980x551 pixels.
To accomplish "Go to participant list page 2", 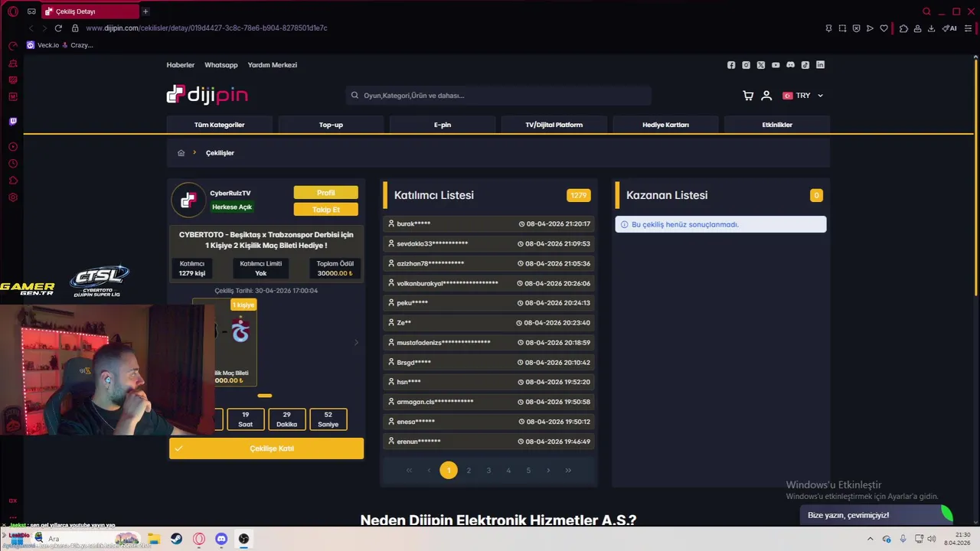I will point(469,471).
